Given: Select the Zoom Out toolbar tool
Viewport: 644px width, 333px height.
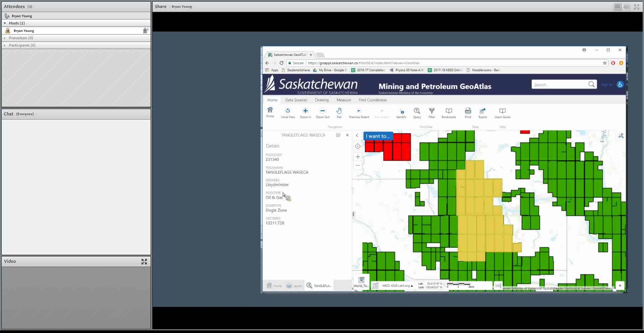Looking at the screenshot, I should click(323, 113).
